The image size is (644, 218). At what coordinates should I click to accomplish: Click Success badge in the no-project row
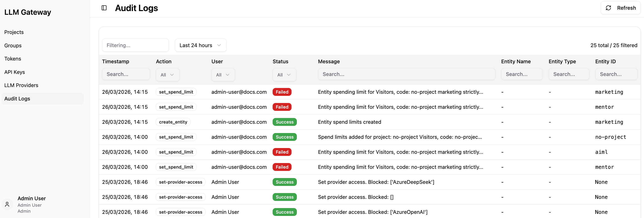(x=285, y=137)
